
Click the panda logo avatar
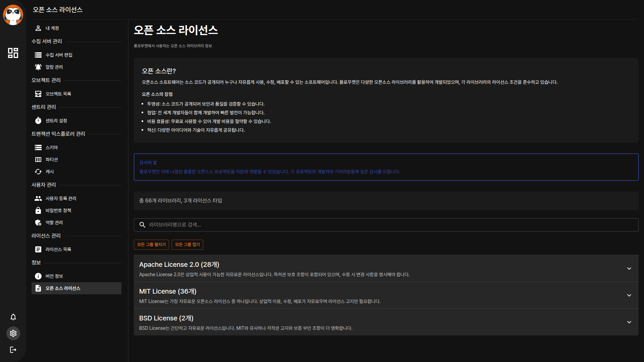click(x=13, y=15)
